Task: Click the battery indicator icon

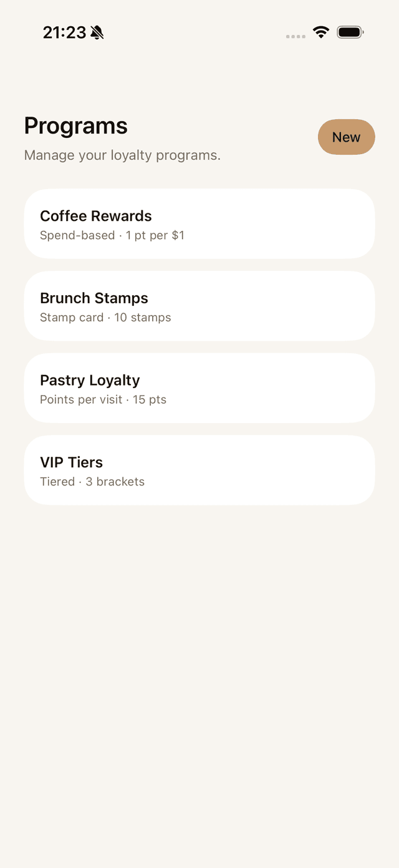Action: tap(350, 31)
